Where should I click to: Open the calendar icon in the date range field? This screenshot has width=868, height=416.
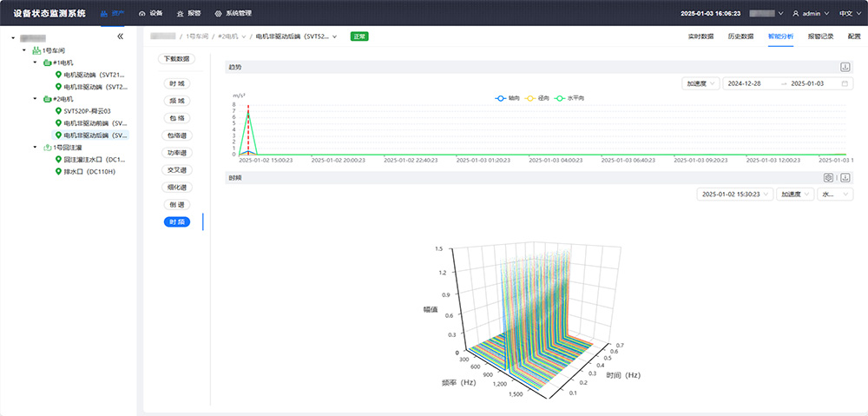pos(845,83)
